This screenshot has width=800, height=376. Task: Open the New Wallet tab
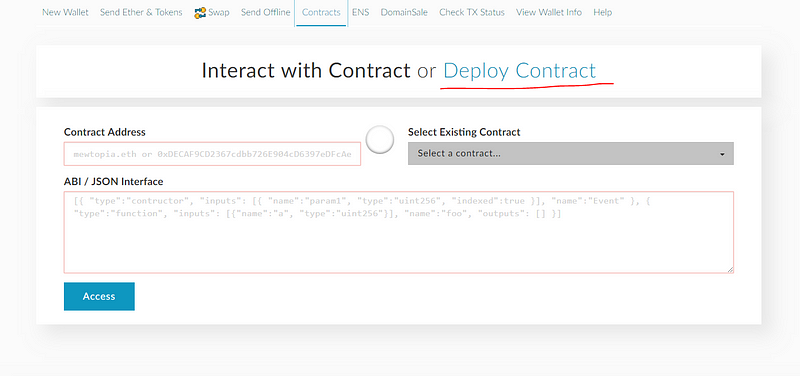[x=65, y=12]
